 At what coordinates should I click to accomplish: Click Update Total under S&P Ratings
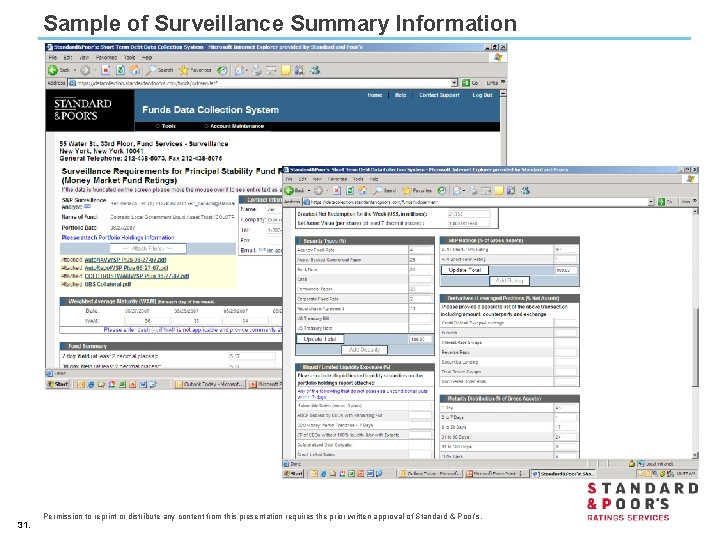[465, 270]
